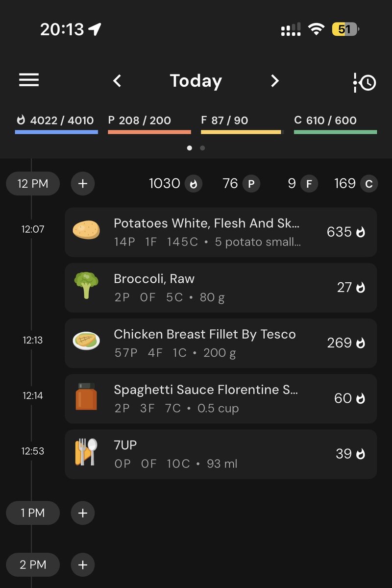This screenshot has width=392, height=588.
Task: Open the 7UP food entry
Action: click(220, 454)
